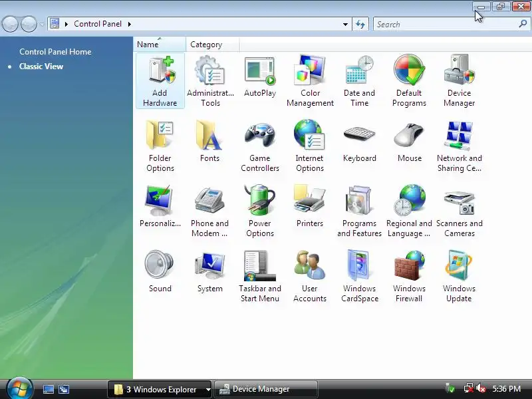
Task: Open Windows Update icon
Action: coord(459,277)
